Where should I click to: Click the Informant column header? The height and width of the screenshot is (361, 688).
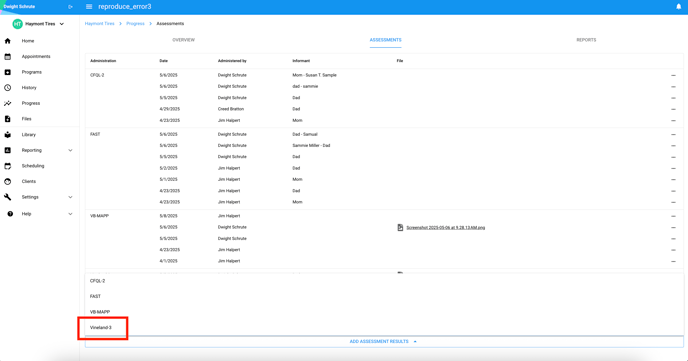click(301, 61)
